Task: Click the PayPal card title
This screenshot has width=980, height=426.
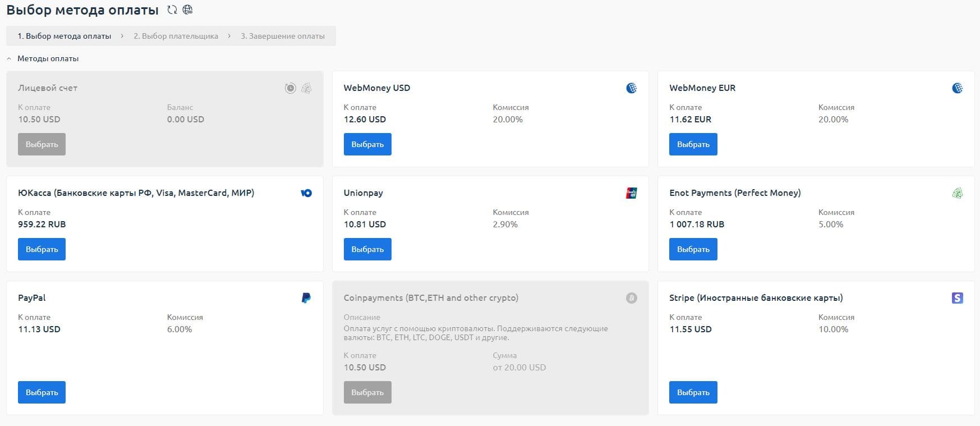Action: (x=32, y=298)
